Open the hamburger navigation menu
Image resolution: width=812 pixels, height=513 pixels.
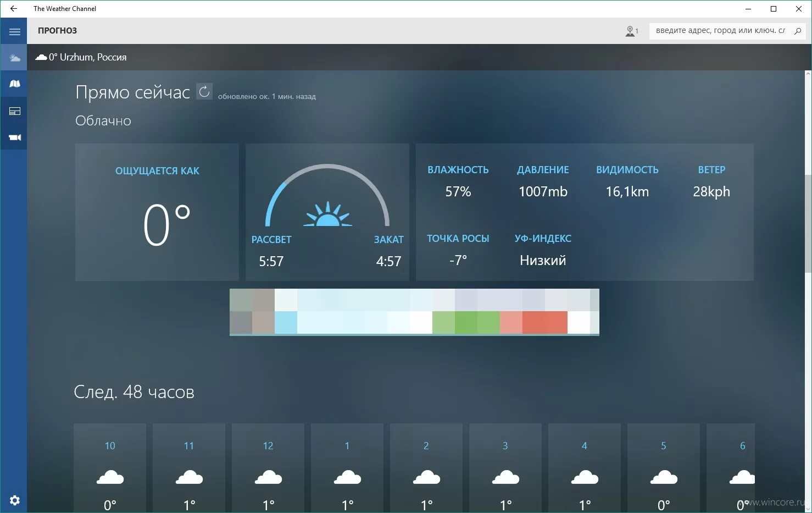tap(14, 31)
